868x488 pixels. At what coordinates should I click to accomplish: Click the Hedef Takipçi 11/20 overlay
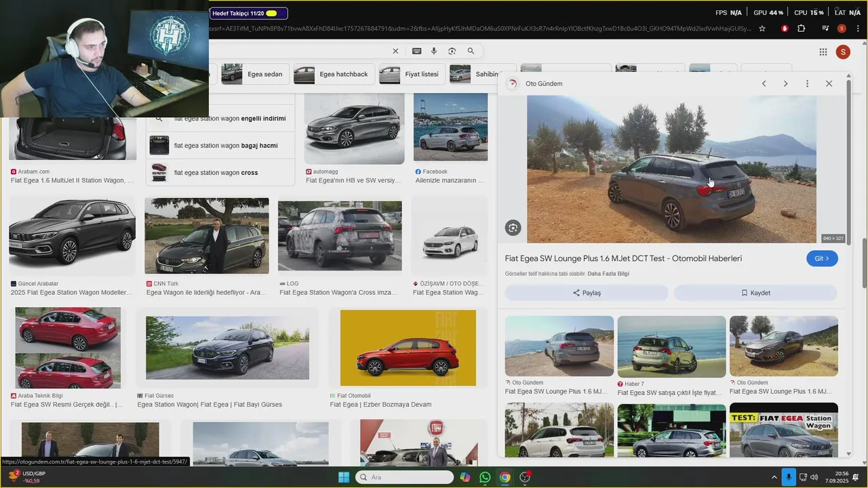click(x=248, y=13)
